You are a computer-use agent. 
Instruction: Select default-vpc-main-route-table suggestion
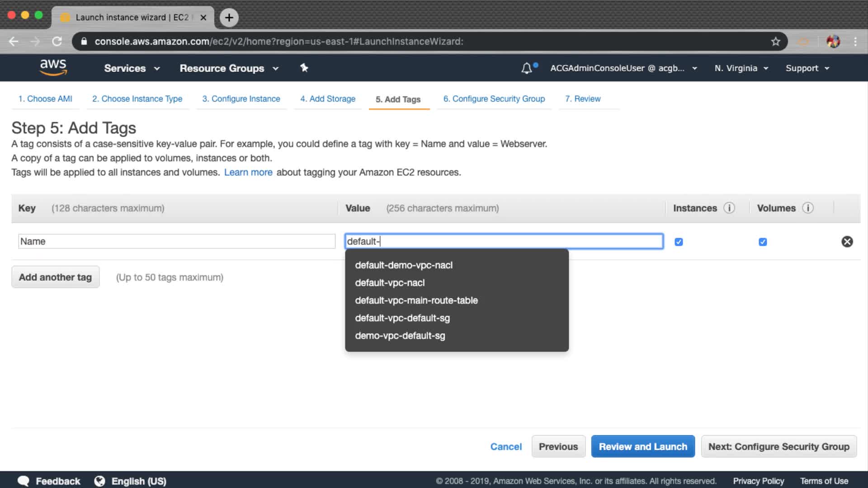(416, 300)
